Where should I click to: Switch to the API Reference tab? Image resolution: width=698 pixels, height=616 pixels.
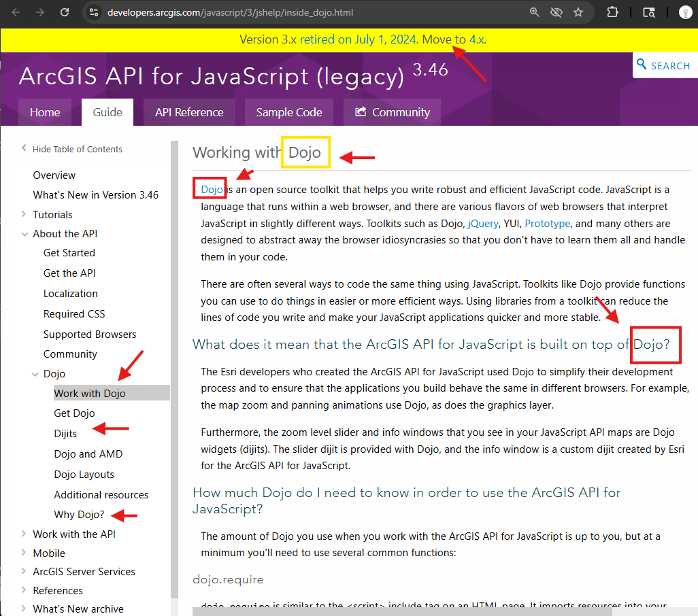189,112
